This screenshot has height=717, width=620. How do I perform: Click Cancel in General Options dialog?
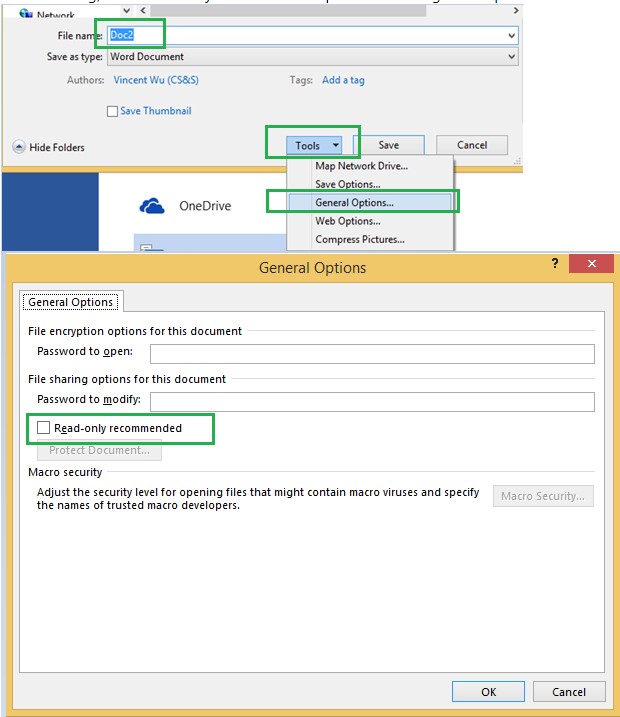(569, 691)
